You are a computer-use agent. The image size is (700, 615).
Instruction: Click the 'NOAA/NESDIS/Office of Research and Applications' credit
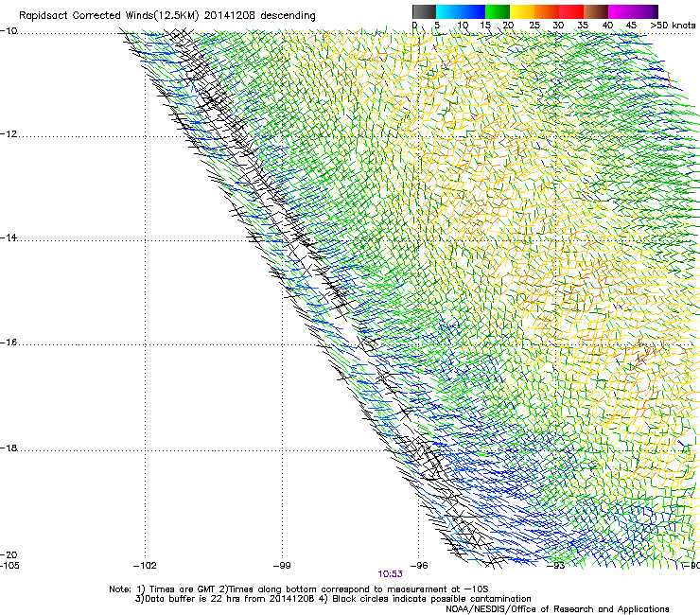[x=557, y=609]
